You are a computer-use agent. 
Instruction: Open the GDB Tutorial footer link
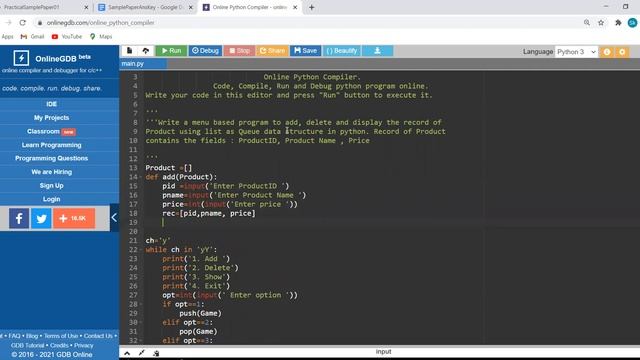point(27,345)
